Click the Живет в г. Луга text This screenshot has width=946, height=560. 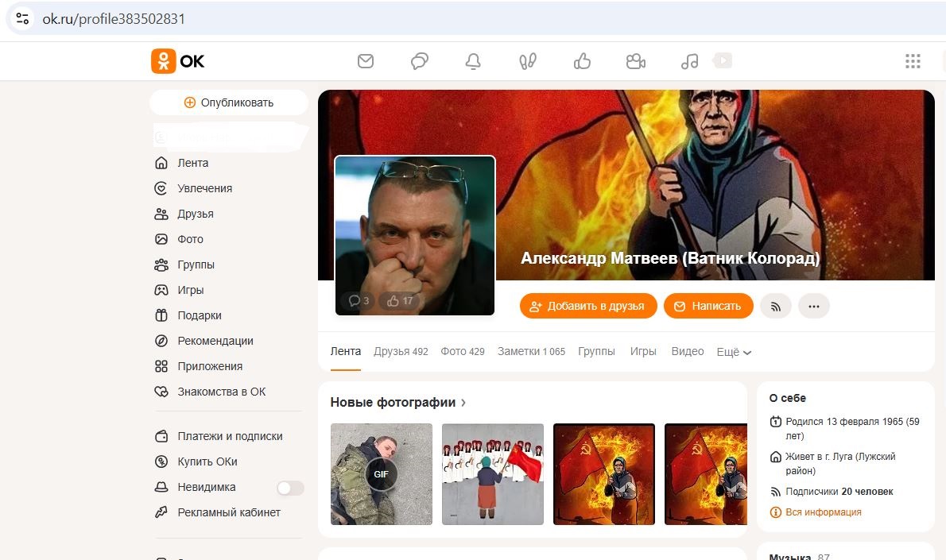[840, 464]
